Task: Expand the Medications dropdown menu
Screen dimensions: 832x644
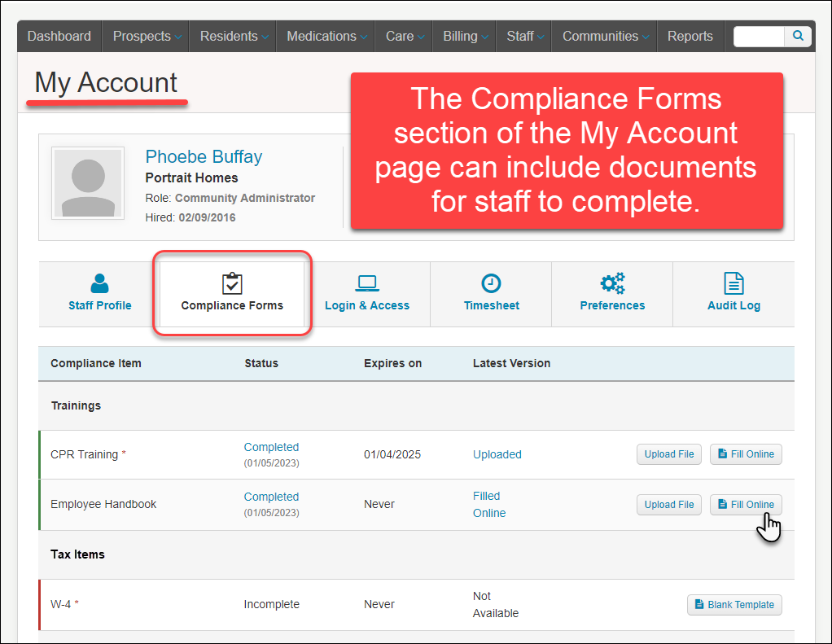Action: (326, 36)
